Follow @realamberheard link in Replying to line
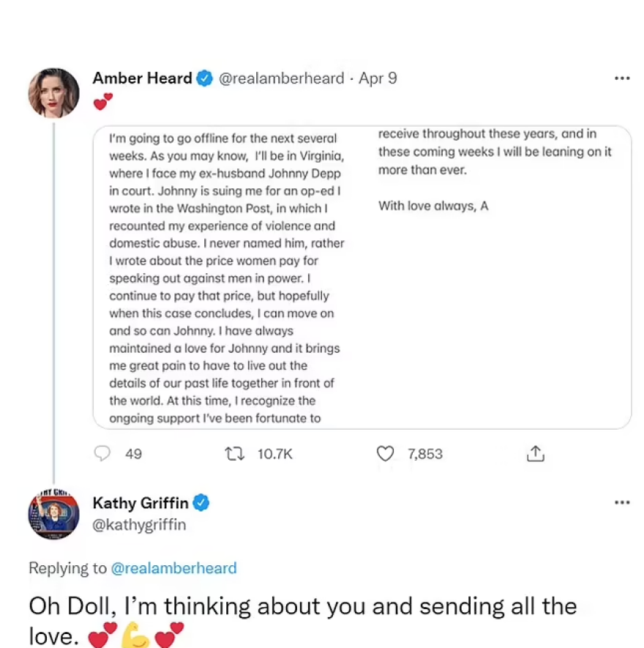Screen dimensions: 644x648 coord(173,568)
